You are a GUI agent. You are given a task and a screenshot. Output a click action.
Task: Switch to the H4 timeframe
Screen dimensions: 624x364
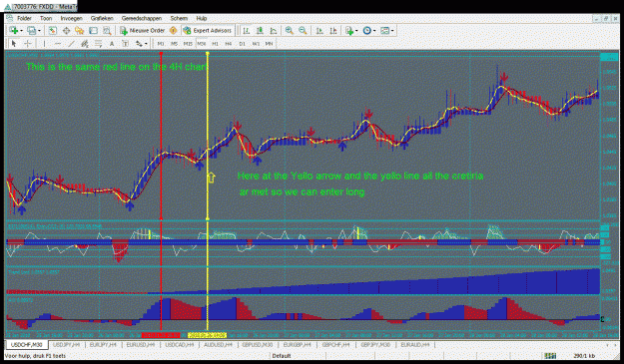229,44
